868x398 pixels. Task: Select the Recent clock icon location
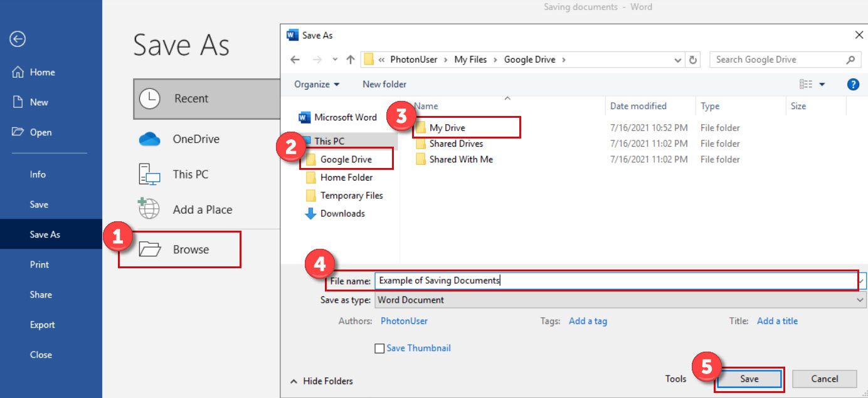149,98
